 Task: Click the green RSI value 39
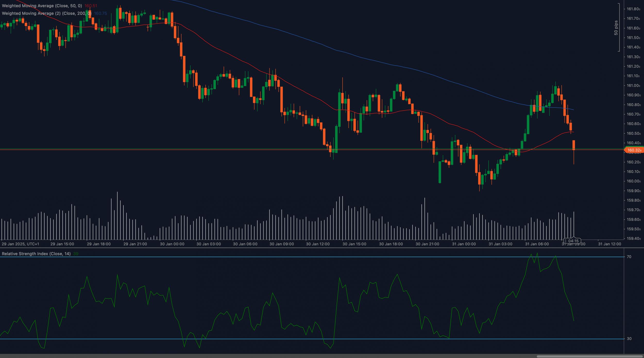[75, 254]
